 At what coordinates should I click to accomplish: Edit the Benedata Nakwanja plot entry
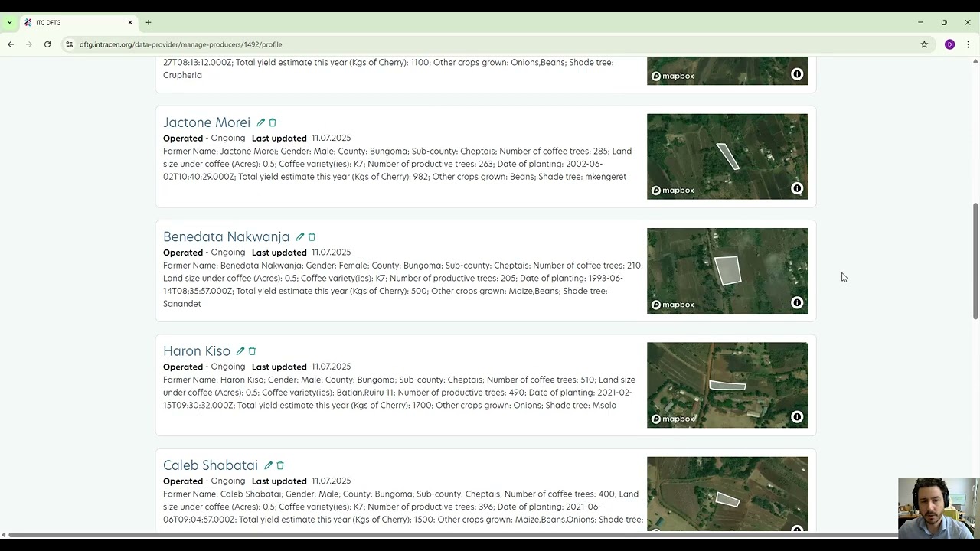[300, 237]
